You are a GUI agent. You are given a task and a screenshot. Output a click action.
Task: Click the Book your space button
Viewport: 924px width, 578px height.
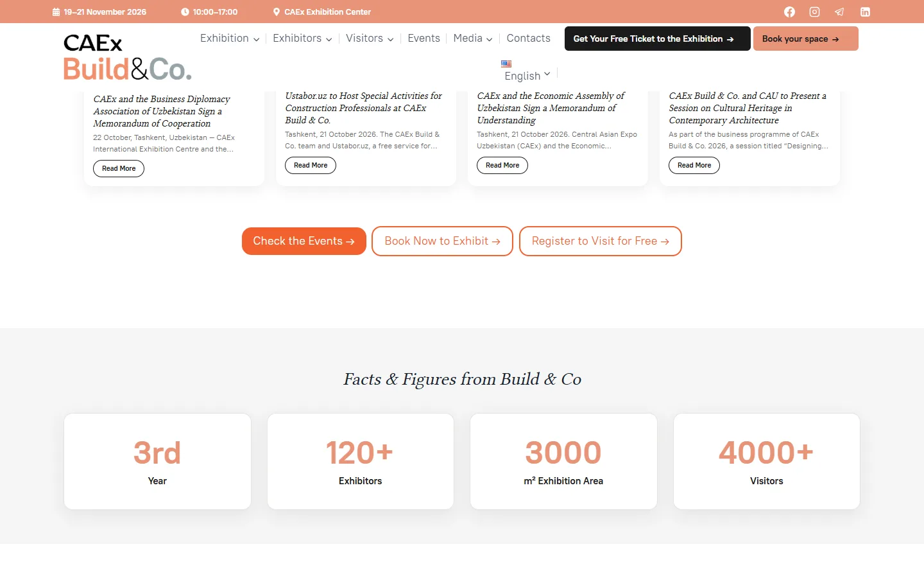pyautogui.click(x=805, y=39)
